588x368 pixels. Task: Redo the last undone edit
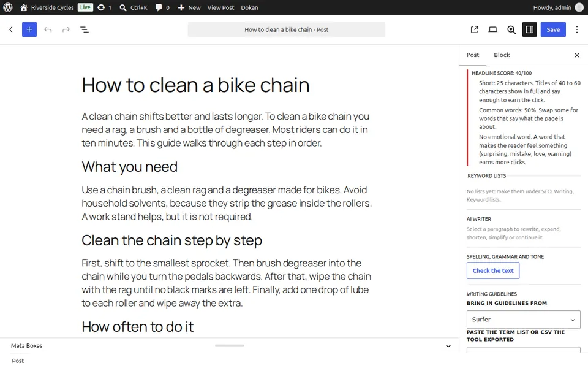click(66, 29)
